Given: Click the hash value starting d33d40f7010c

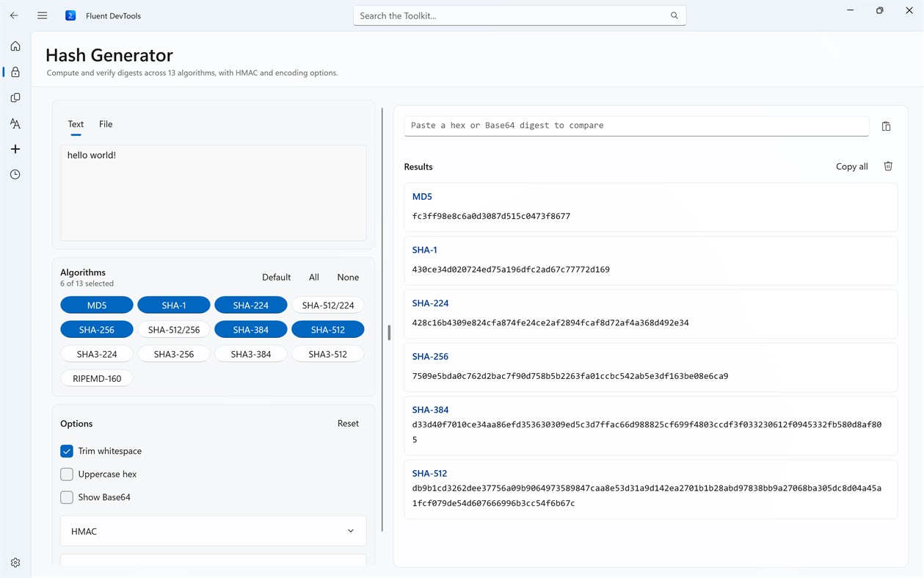Looking at the screenshot, I should coord(647,432).
